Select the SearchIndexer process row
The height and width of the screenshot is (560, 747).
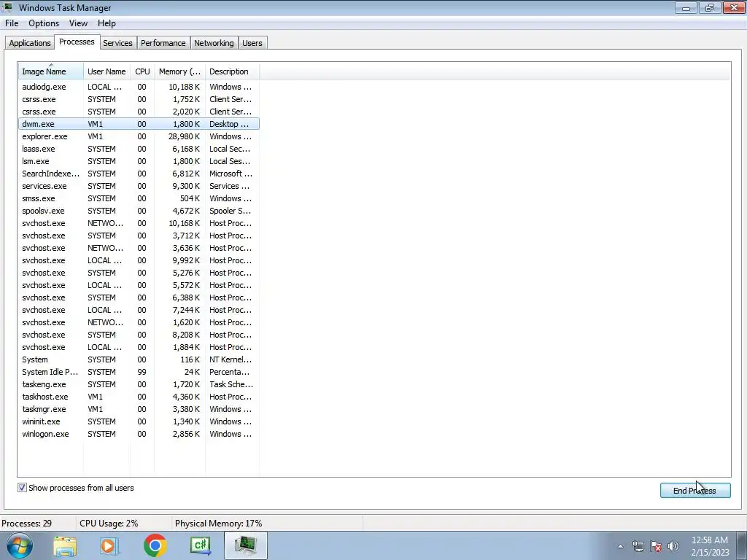pyautogui.click(x=139, y=174)
